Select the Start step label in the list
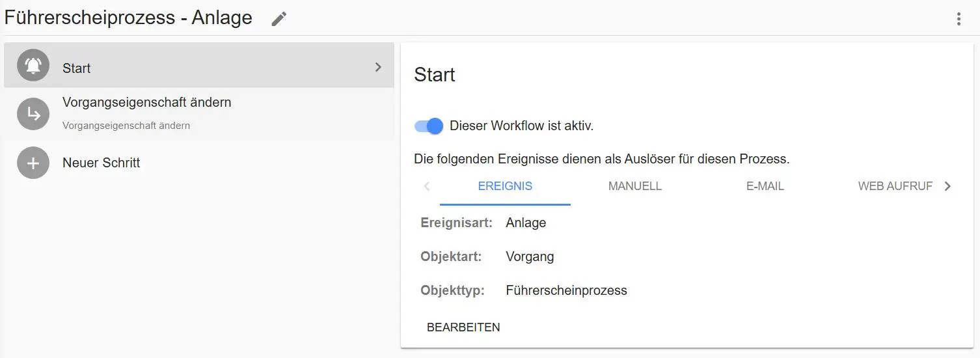The image size is (980, 358). (77, 68)
